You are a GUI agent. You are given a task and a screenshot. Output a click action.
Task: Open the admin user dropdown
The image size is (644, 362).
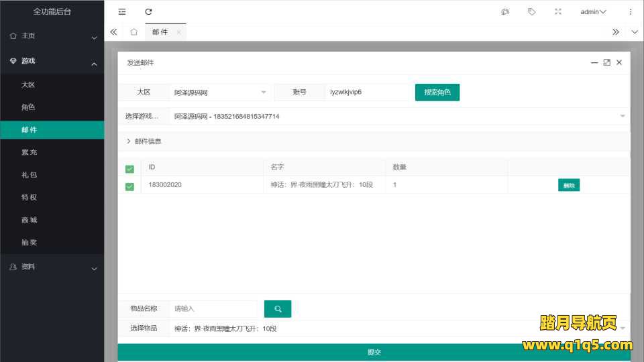click(593, 11)
